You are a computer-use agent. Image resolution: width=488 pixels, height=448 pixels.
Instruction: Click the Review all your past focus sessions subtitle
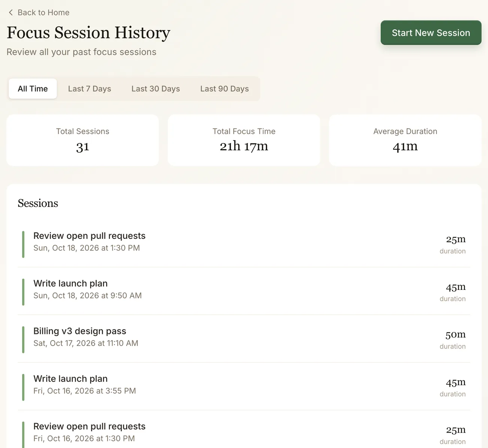[81, 52]
